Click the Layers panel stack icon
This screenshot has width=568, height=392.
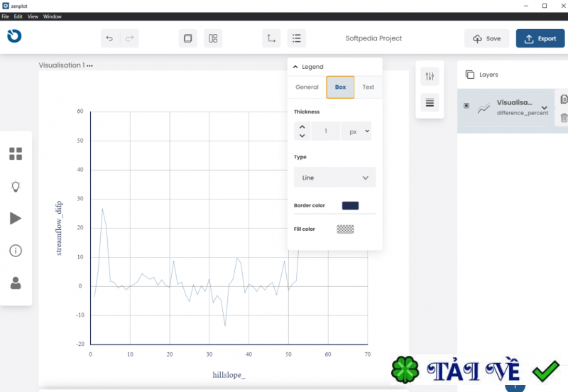coord(470,75)
